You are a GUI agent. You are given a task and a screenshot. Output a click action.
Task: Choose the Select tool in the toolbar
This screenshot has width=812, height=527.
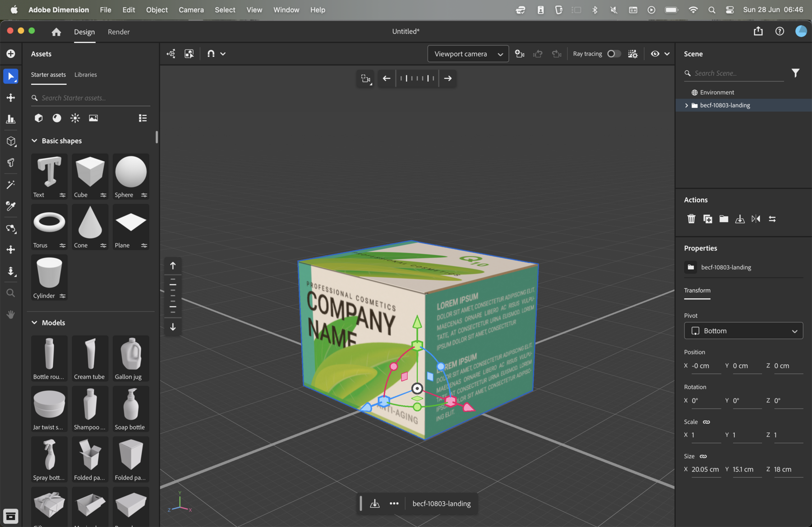[11, 76]
